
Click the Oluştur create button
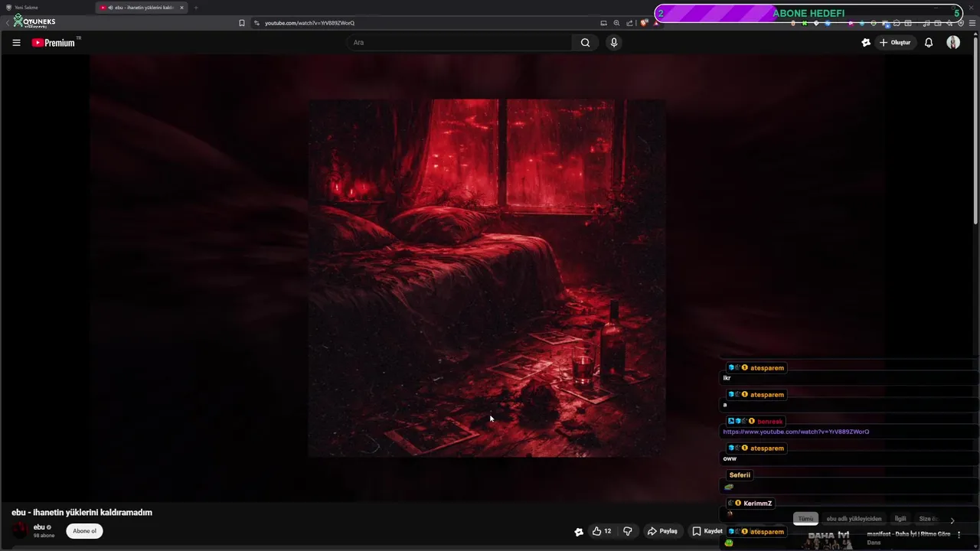(895, 43)
